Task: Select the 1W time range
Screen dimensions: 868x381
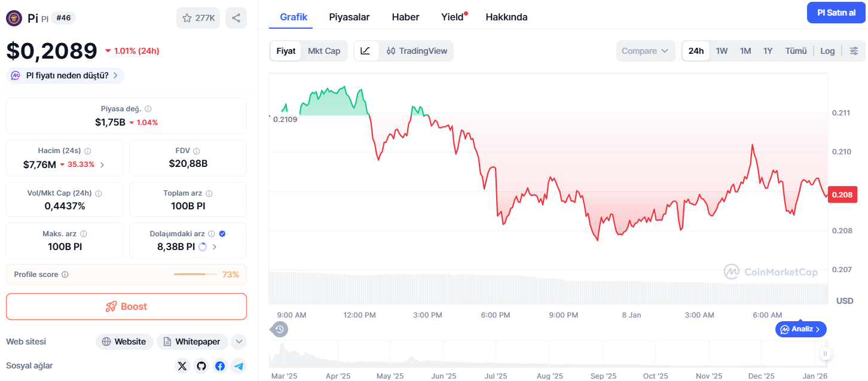Action: (x=722, y=51)
